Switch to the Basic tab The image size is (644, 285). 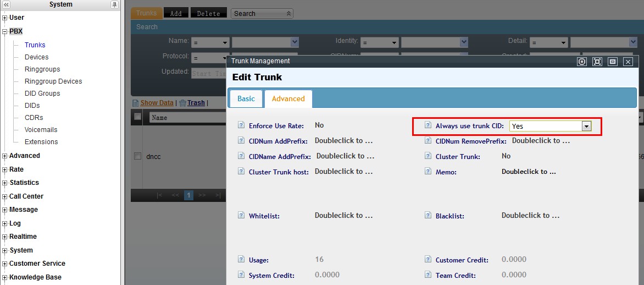point(246,98)
